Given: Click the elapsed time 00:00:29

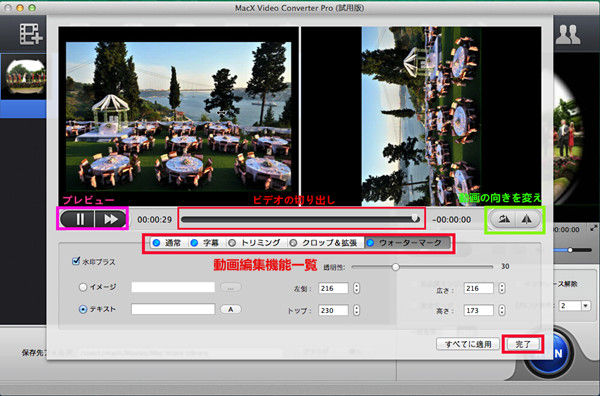Looking at the screenshot, I should tap(154, 220).
